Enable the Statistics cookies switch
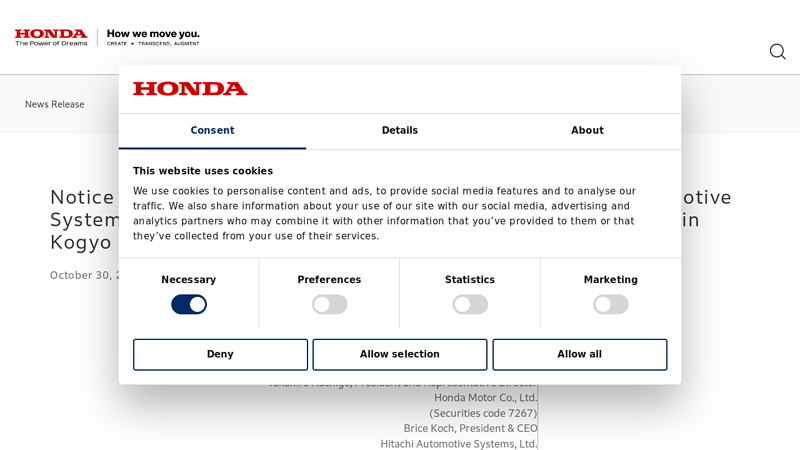 coord(470,305)
